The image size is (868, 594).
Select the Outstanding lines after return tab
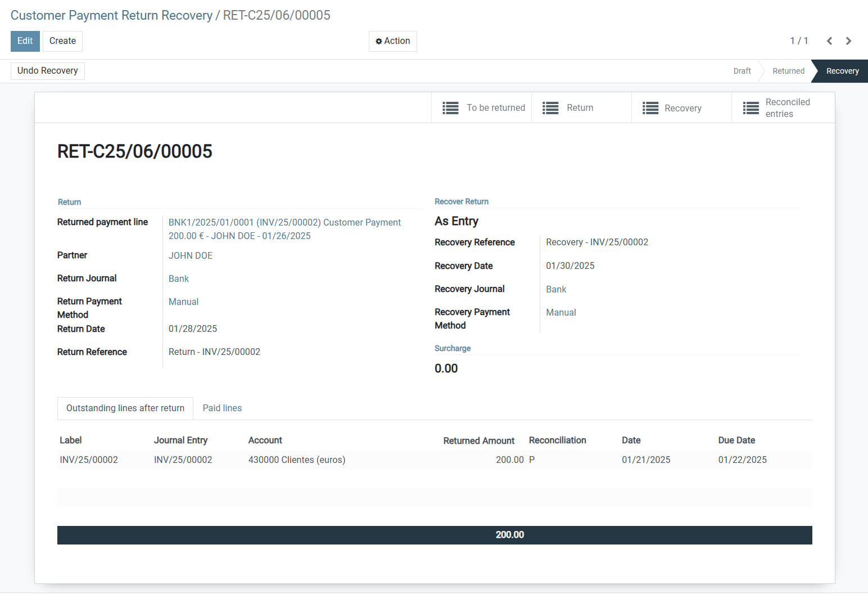click(x=125, y=408)
